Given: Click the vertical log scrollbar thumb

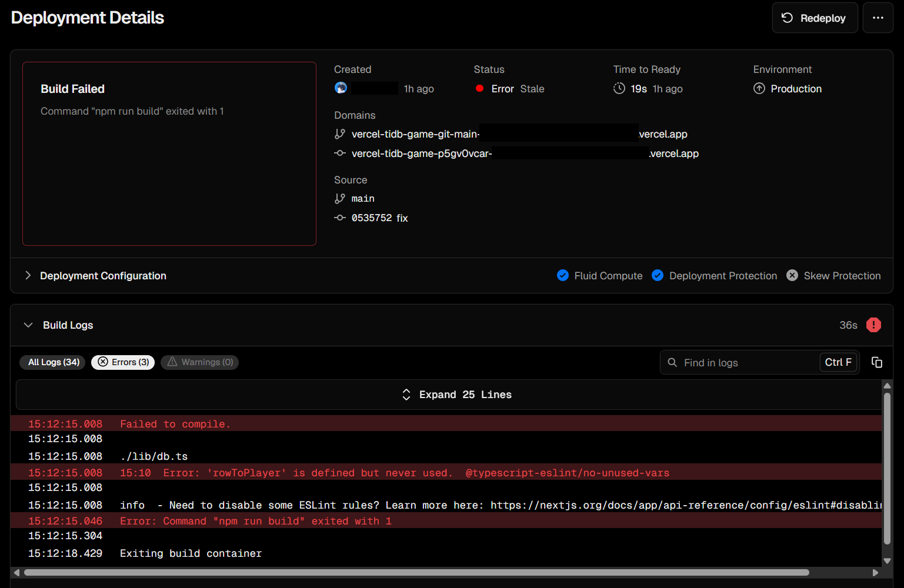Looking at the screenshot, I should 887,468.
